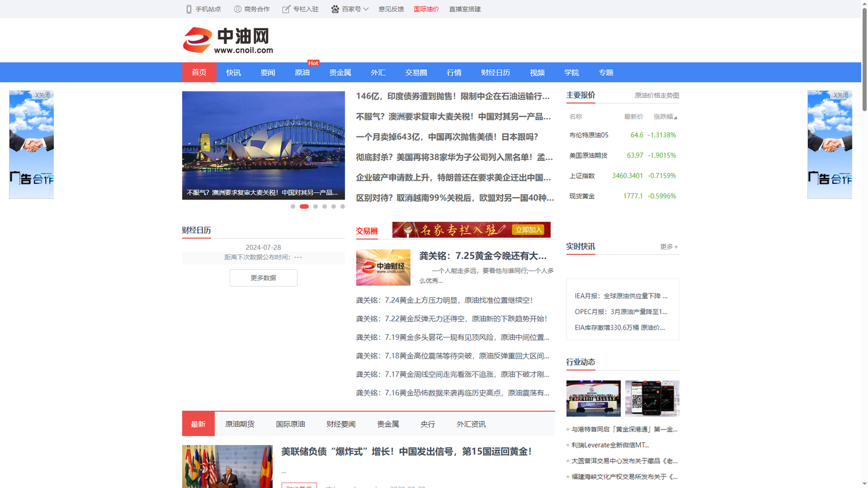This screenshot has width=868, height=488.
Task: Open 直播室搭建 link
Action: coord(465,9)
